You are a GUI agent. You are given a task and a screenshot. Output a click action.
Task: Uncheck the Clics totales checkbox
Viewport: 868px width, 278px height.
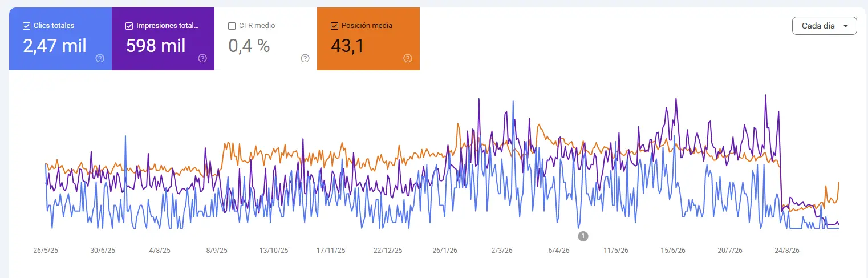(x=26, y=26)
